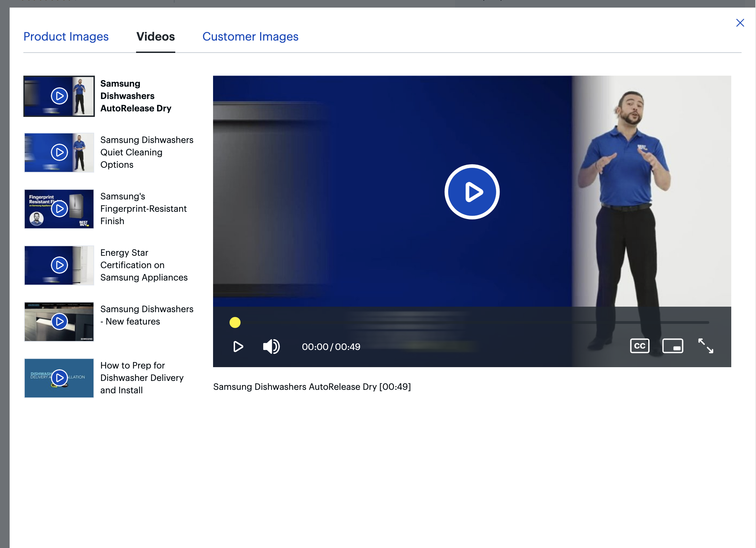756x548 pixels.
Task: Open the Customer Images tab
Action: (251, 36)
